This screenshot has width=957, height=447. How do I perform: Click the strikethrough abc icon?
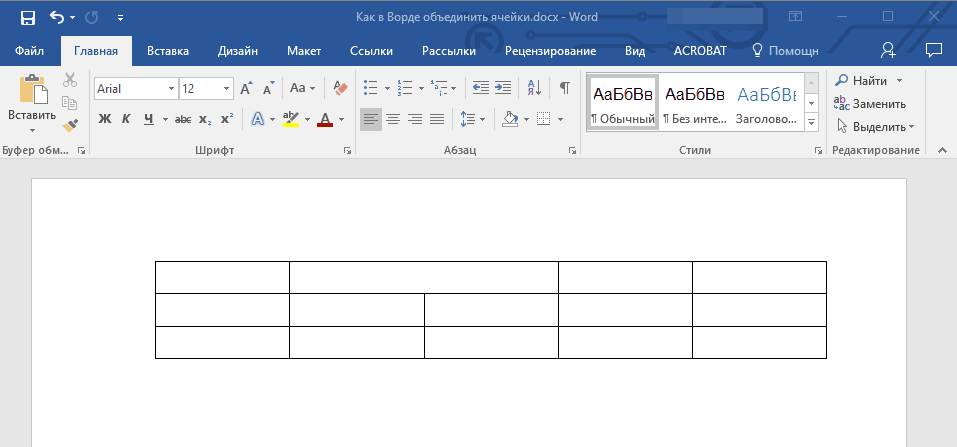coord(183,119)
